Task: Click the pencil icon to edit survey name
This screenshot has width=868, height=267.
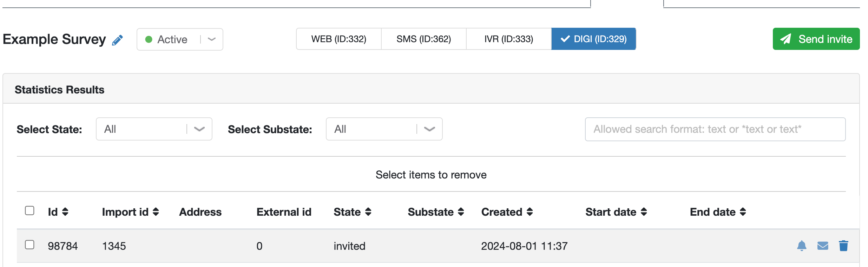Action: tap(118, 40)
